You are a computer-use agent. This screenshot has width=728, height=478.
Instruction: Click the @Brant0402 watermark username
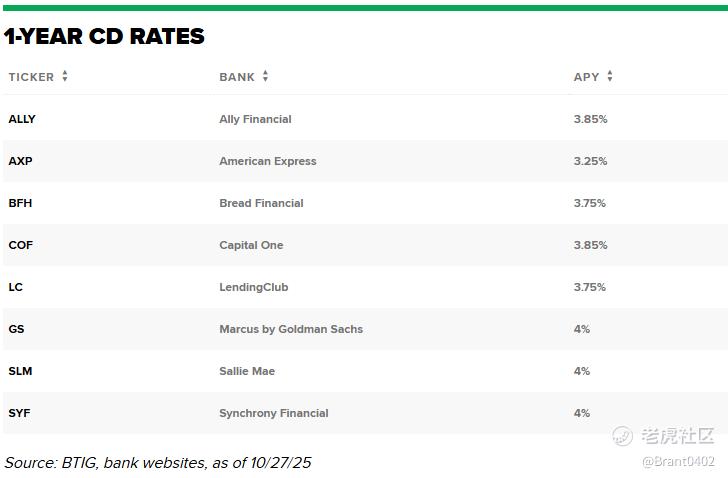tap(678, 461)
